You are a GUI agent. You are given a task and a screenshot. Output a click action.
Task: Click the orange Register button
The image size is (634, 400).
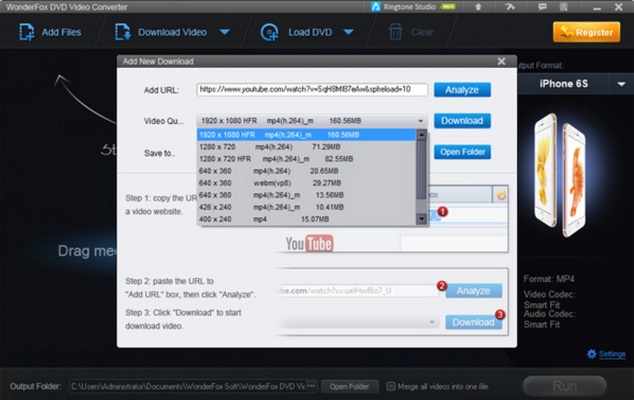point(586,32)
